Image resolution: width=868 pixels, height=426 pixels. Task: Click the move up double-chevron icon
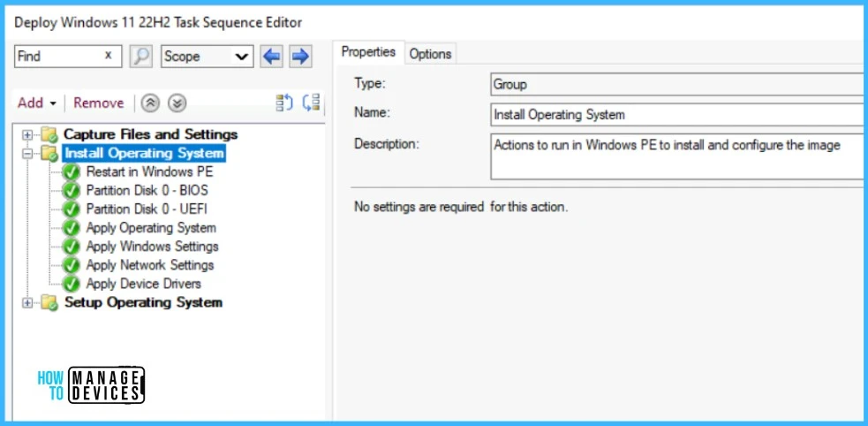coord(150,103)
